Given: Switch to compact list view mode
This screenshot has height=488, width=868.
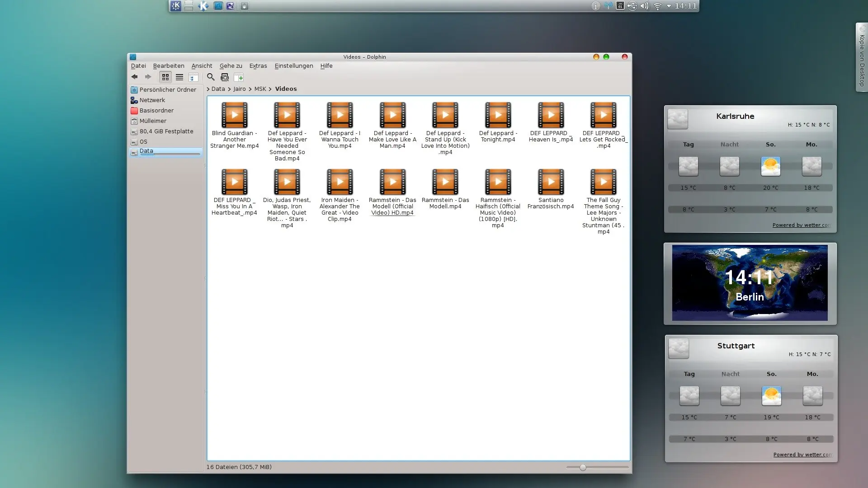Looking at the screenshot, I should [x=179, y=77].
